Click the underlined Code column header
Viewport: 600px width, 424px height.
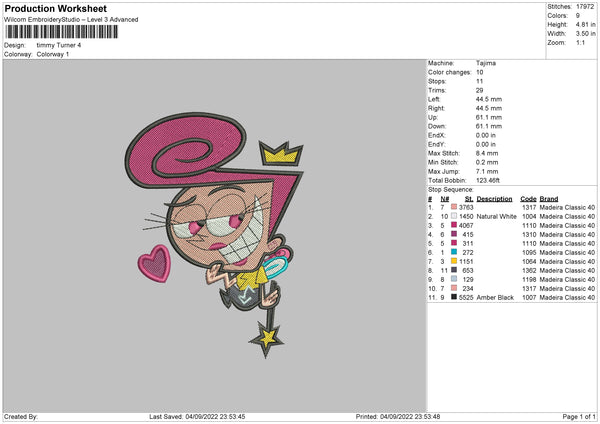coord(528,199)
